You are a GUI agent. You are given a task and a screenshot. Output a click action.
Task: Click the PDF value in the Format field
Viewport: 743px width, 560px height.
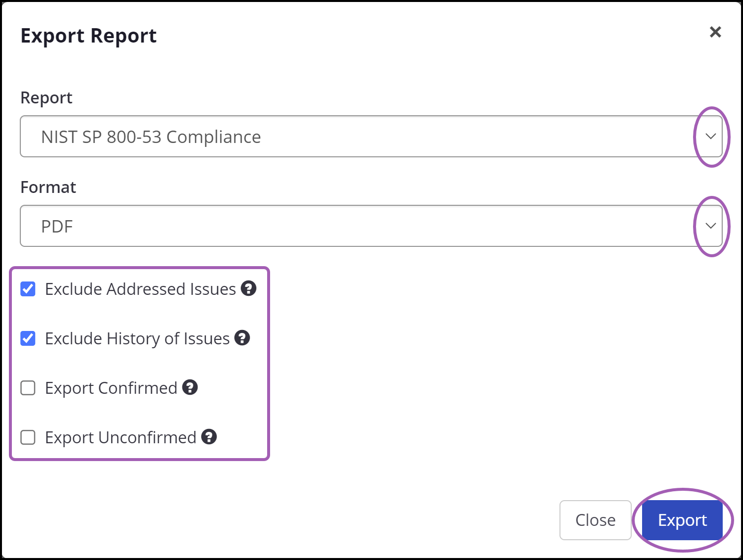point(56,226)
